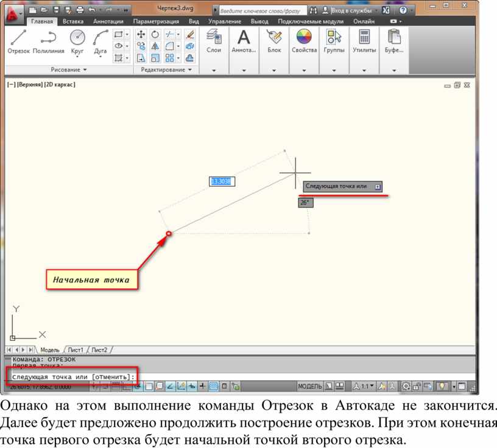The height and width of the screenshot is (448, 497).
Task: Toggle Polar Tracking in the status bar
Action: tap(138, 387)
